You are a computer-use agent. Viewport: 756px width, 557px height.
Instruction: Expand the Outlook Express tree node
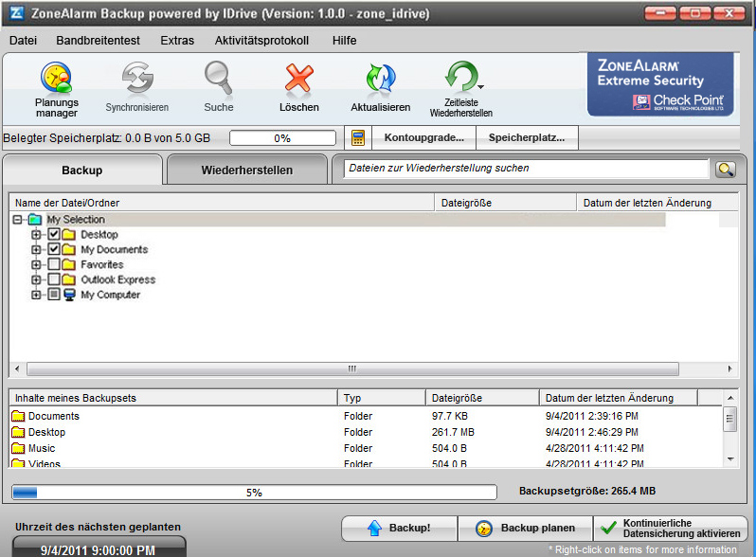coord(36,279)
